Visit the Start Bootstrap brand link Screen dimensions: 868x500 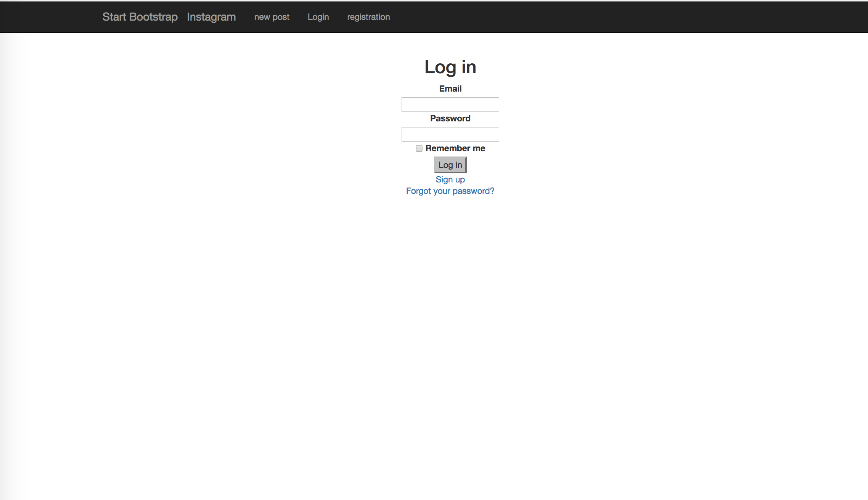(x=140, y=17)
